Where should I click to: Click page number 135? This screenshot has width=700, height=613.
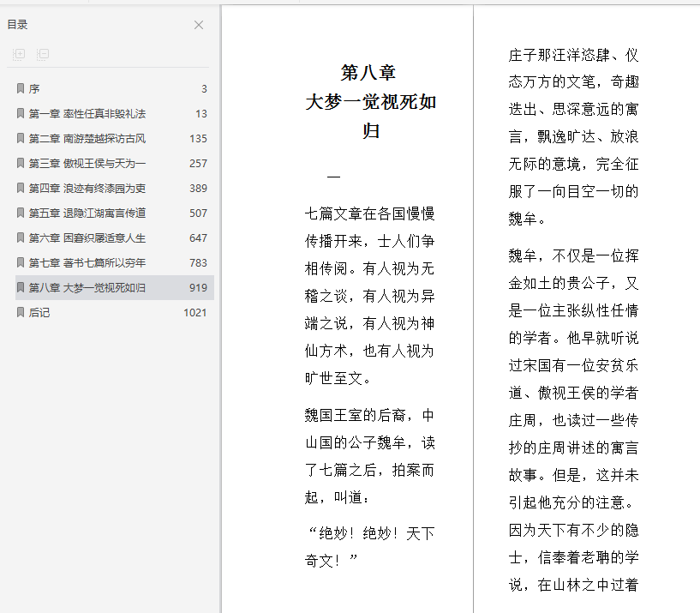tap(198, 139)
